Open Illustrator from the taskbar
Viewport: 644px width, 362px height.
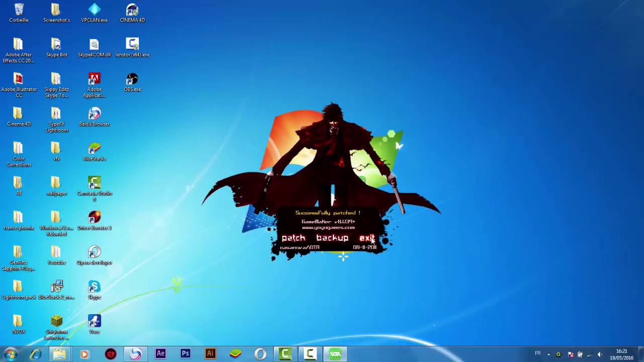[x=210, y=354]
